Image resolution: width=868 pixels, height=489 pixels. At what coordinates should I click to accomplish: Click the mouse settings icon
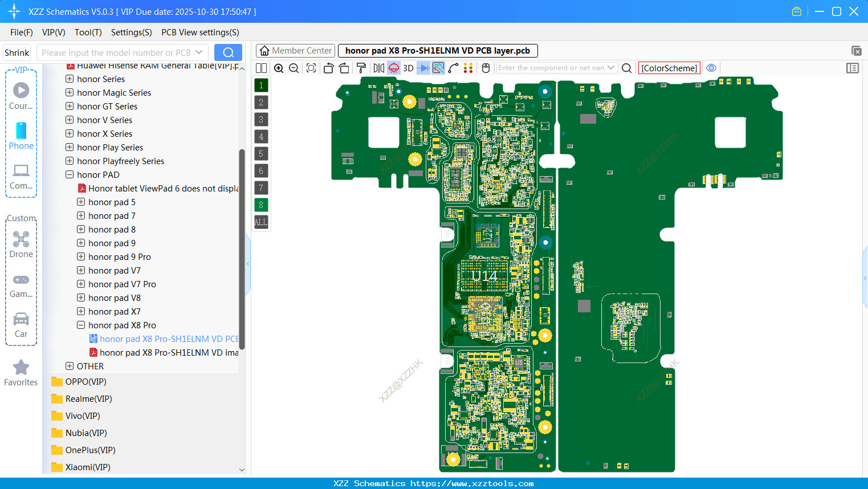click(x=486, y=68)
